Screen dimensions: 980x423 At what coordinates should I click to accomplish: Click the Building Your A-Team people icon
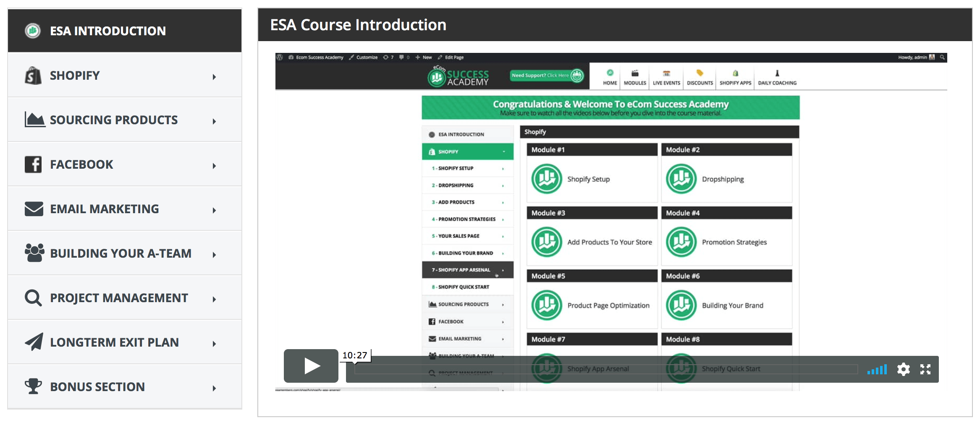point(34,253)
